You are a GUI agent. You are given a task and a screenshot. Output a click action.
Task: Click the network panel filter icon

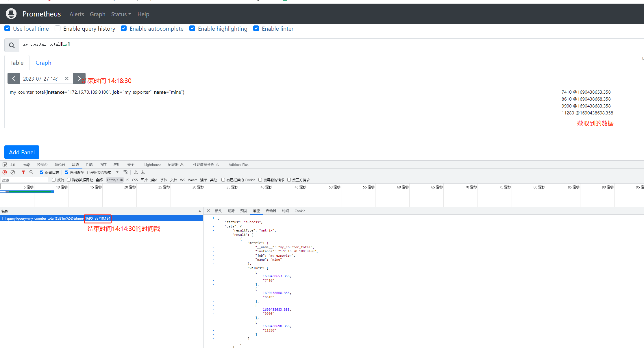(24, 172)
